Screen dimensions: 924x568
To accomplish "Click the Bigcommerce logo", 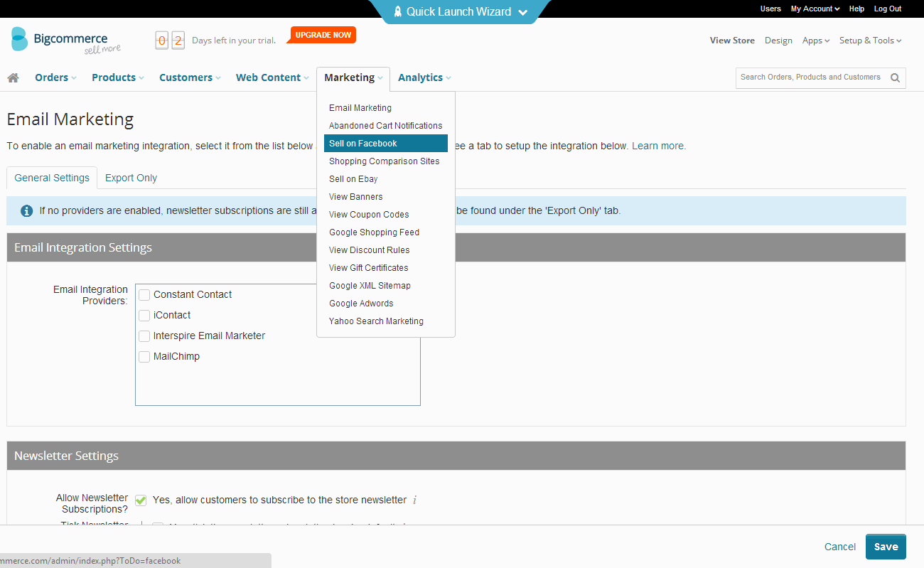I will click(65, 40).
